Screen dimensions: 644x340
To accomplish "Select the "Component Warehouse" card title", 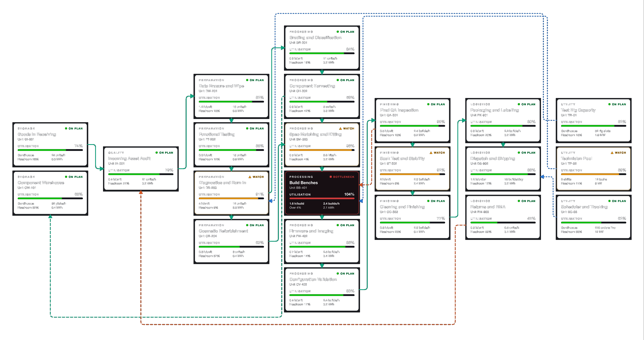I will tap(41, 183).
